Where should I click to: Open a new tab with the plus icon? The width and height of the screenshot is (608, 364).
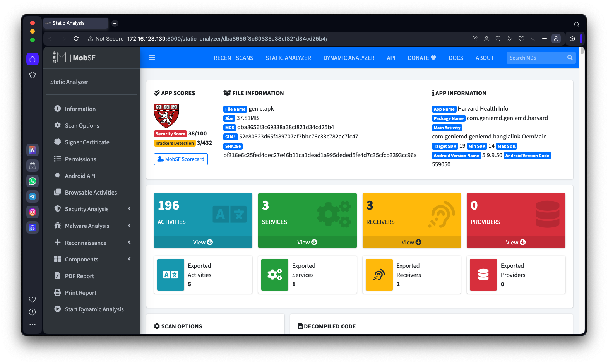tap(115, 23)
